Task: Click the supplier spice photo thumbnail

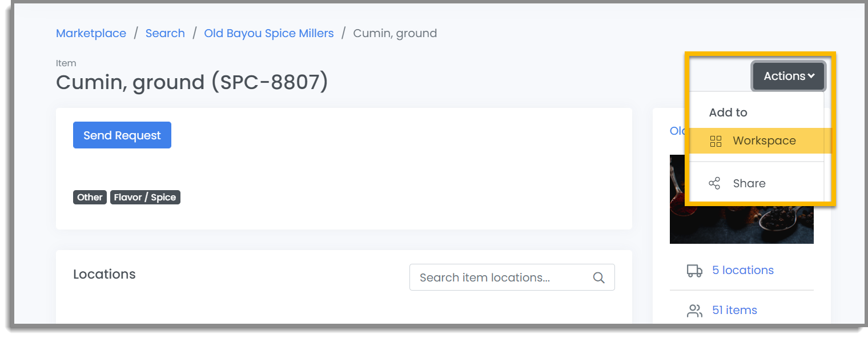Action: pyautogui.click(x=742, y=199)
